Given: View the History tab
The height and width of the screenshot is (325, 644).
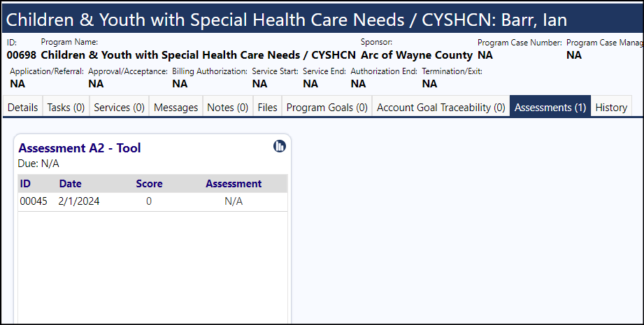Looking at the screenshot, I should click(x=611, y=108).
